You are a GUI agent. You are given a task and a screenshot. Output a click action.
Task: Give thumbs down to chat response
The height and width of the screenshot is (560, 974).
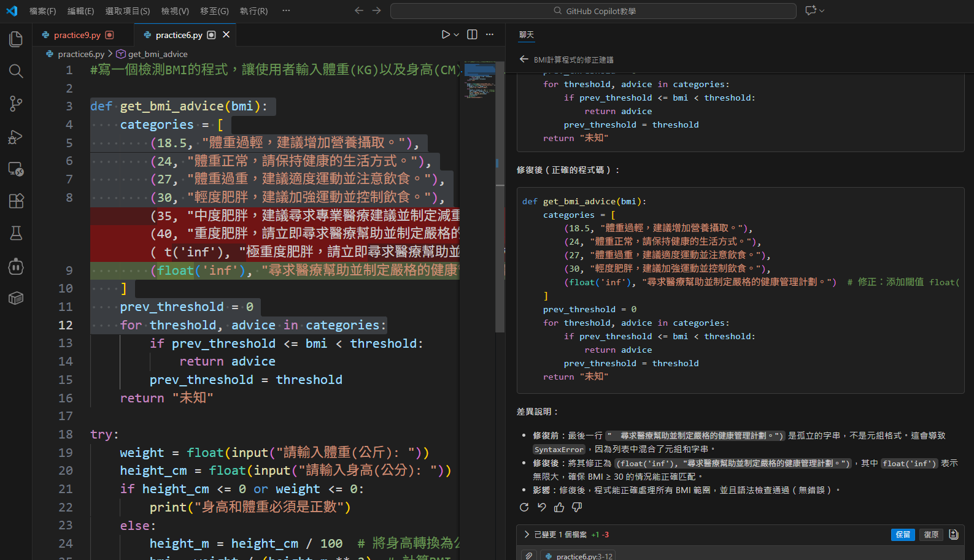pyautogui.click(x=577, y=507)
